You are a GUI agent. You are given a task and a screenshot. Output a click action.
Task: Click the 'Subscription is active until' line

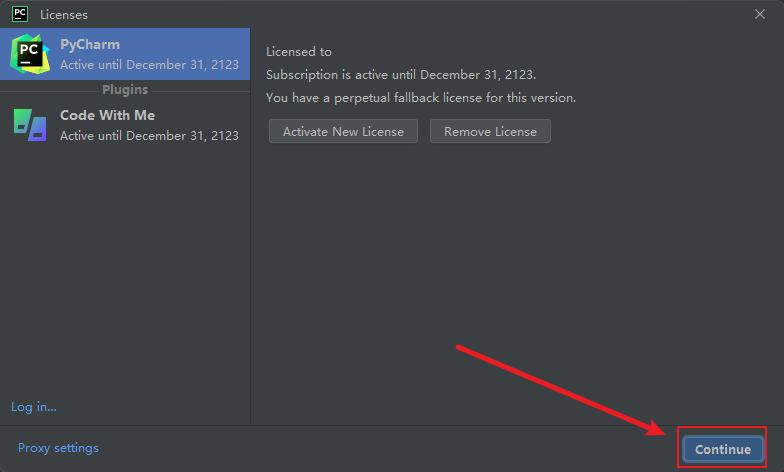pos(401,74)
